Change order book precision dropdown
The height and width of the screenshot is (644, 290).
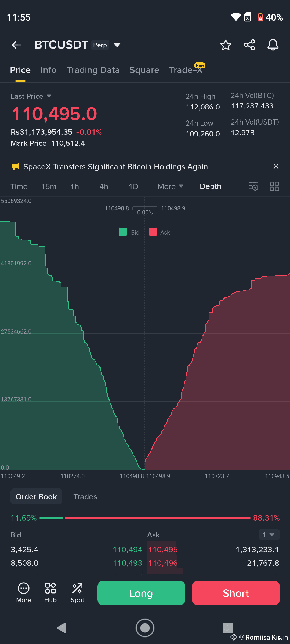[x=269, y=535]
